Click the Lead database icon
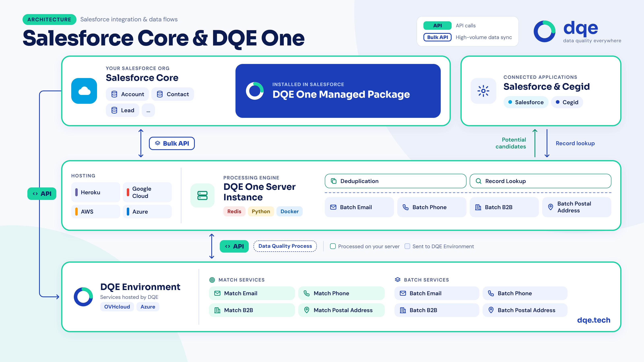The image size is (644, 362). (x=114, y=110)
